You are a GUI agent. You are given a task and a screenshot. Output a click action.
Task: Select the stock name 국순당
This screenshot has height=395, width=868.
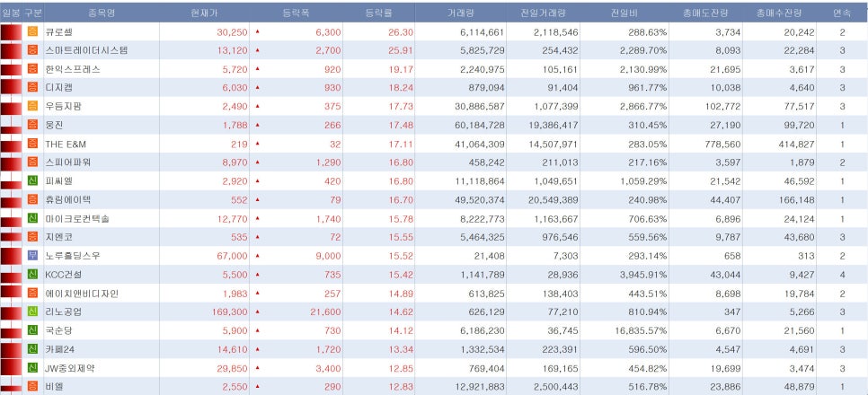[58, 331]
